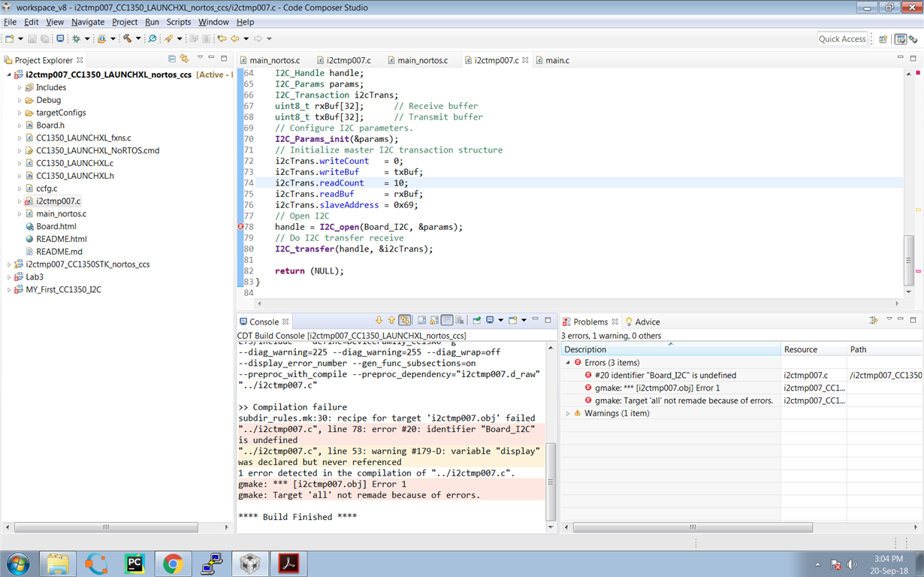Expand the Includes folder
The width and height of the screenshot is (924, 577).
pos(20,88)
